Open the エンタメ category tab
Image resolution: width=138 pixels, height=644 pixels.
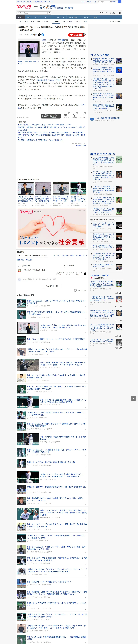point(47,21)
